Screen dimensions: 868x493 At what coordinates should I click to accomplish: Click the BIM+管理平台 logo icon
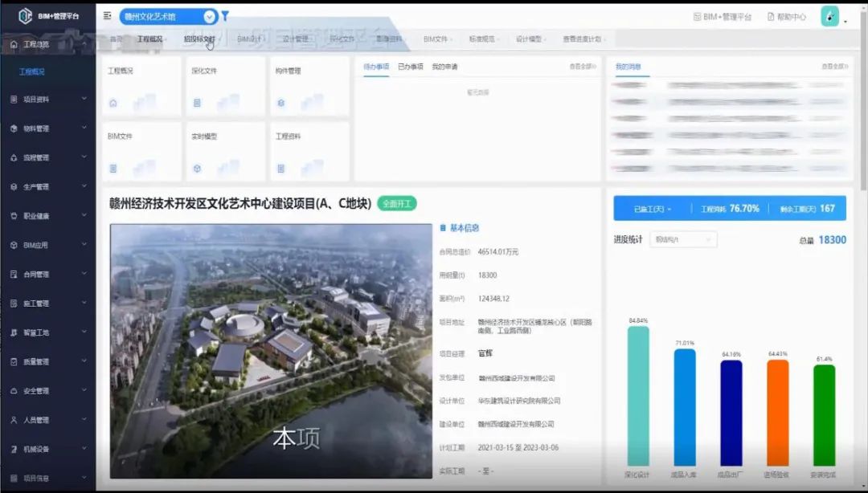[x=24, y=16]
